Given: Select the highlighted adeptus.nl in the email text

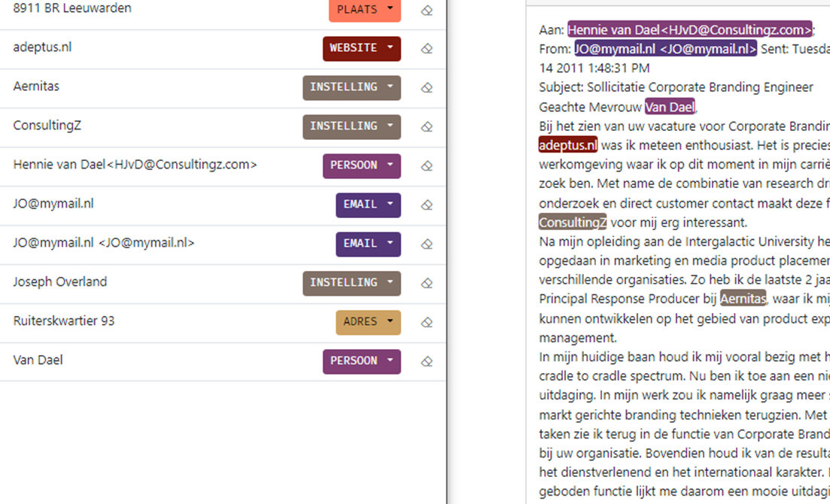Looking at the screenshot, I should pos(568,145).
